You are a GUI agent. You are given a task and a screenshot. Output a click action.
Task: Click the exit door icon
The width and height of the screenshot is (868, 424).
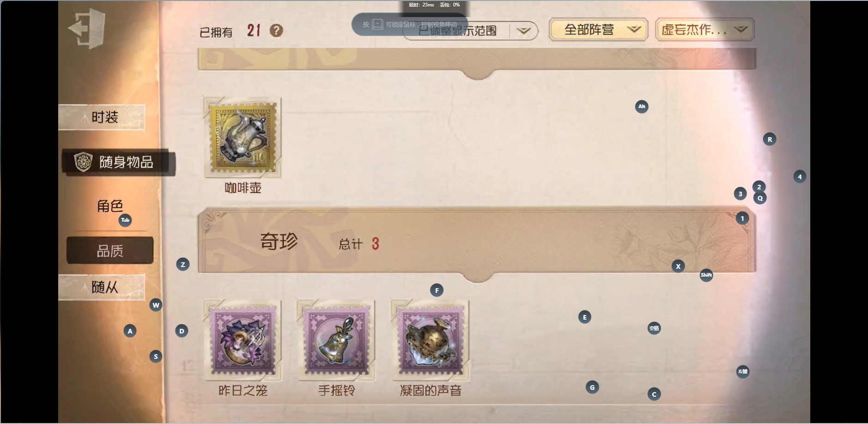(87, 28)
